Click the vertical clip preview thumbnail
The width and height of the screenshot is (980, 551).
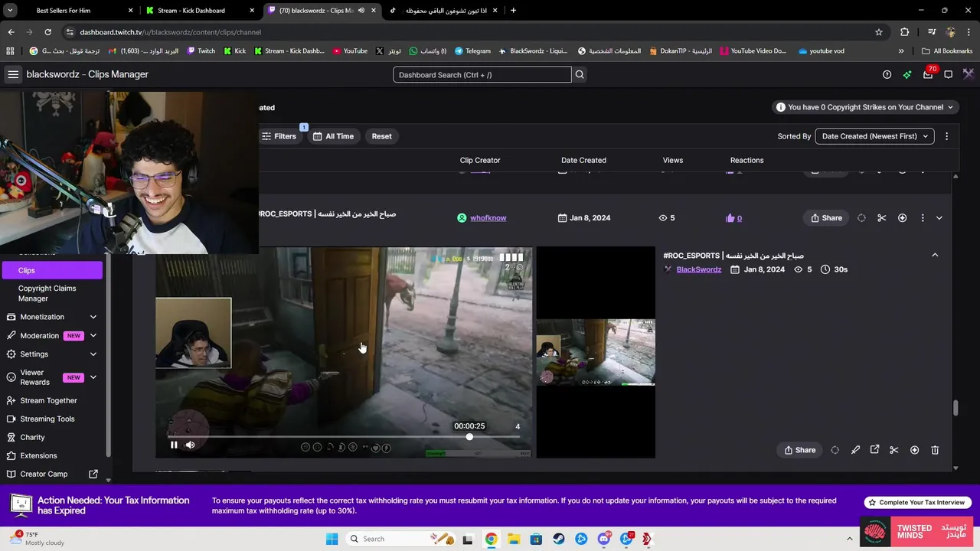click(596, 353)
